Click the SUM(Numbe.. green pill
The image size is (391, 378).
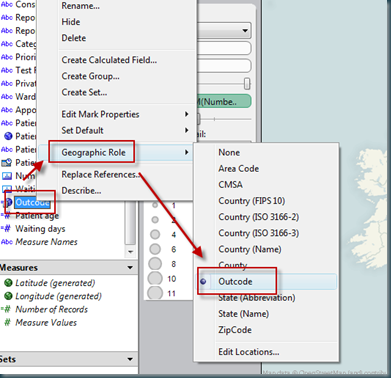click(225, 101)
